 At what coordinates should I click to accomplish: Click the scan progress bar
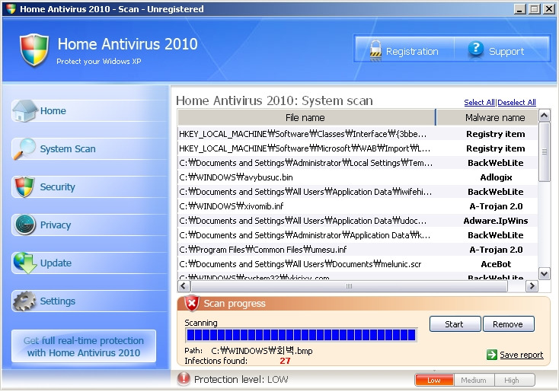pos(302,335)
